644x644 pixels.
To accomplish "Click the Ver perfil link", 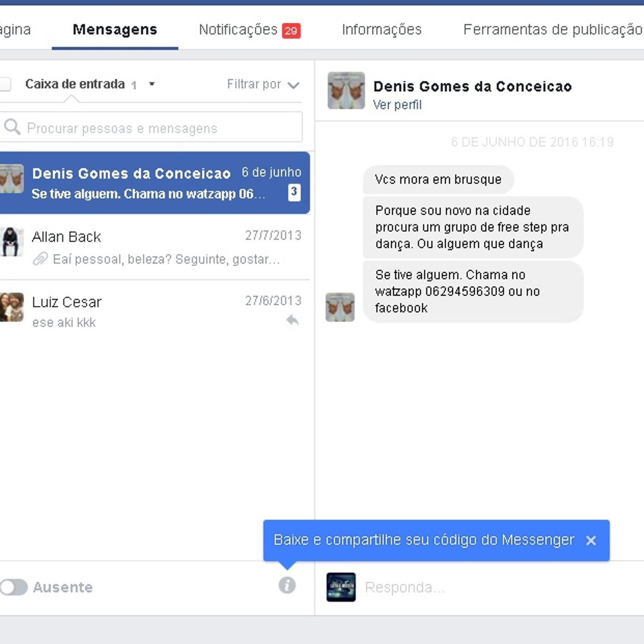I will 397,105.
